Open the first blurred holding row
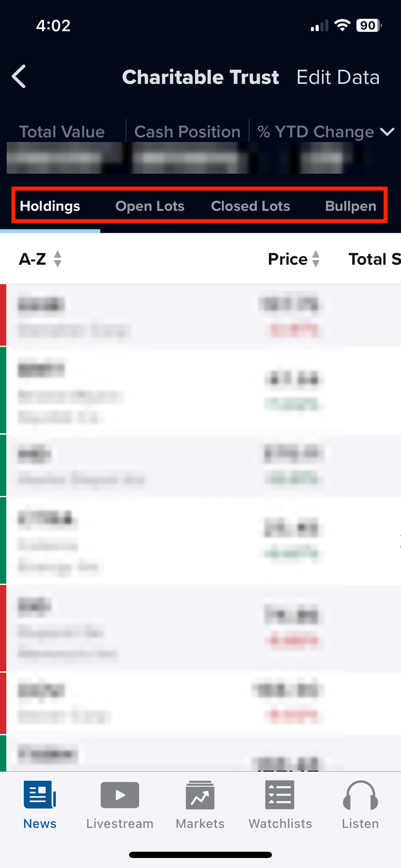This screenshot has width=401, height=868. (200, 316)
